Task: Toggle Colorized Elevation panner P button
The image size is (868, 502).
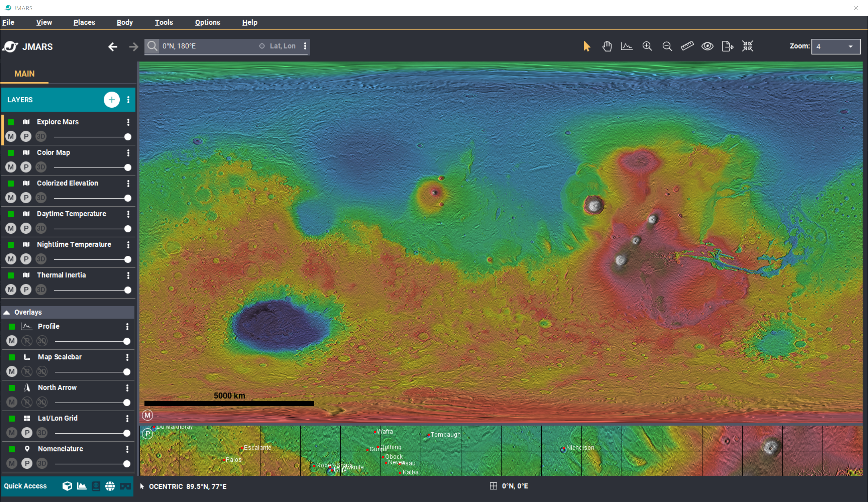Action: coord(26,198)
